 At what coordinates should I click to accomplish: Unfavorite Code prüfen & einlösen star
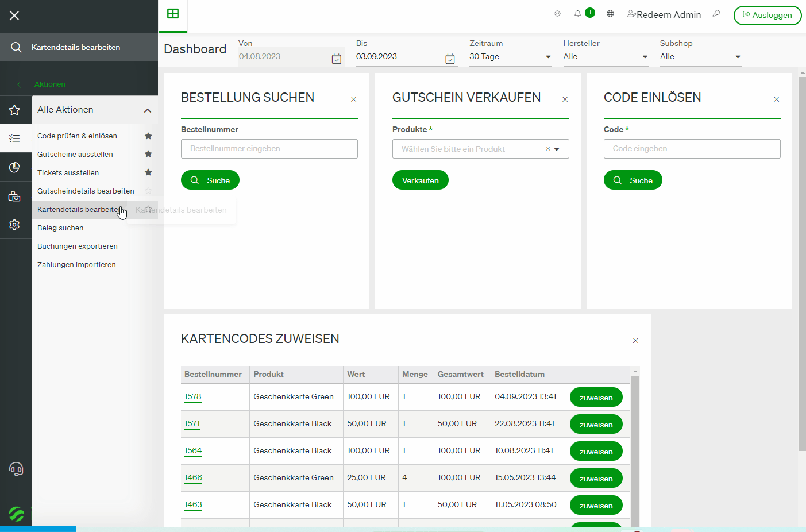[x=148, y=136]
